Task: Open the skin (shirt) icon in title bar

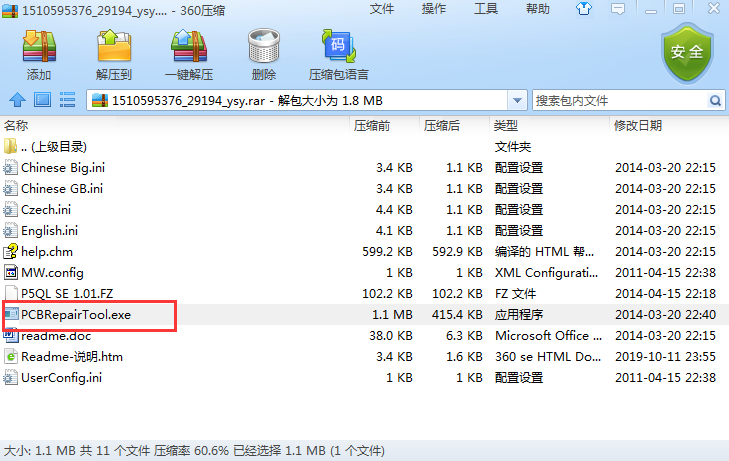Action: pos(584,8)
